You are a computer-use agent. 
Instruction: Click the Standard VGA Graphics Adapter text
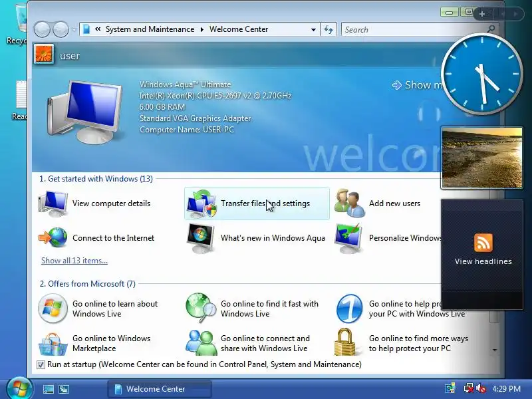(x=195, y=118)
